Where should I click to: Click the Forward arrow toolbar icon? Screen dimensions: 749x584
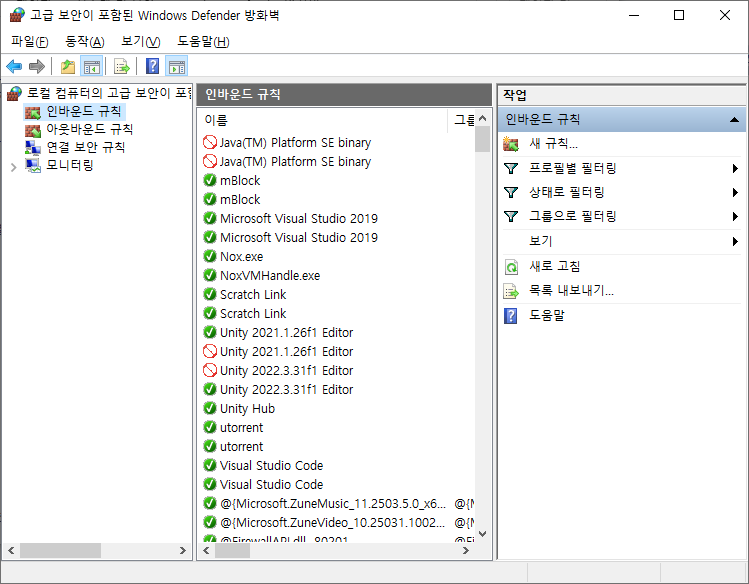pyautogui.click(x=37, y=66)
